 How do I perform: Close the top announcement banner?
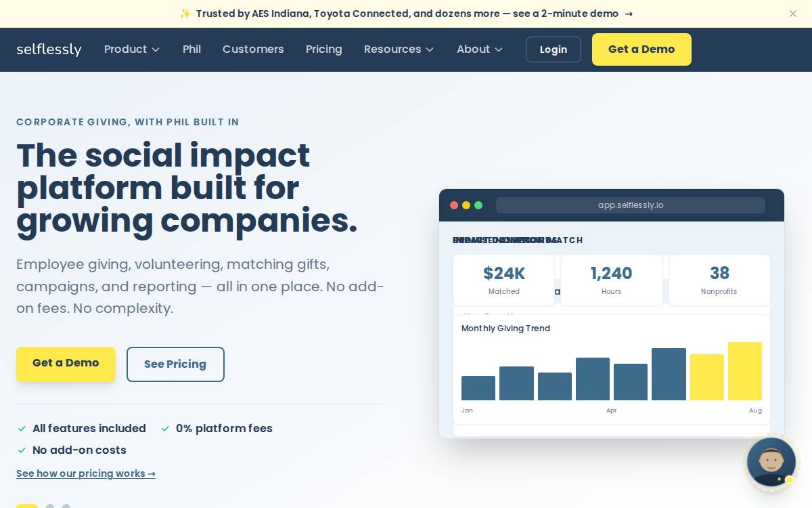(x=793, y=14)
